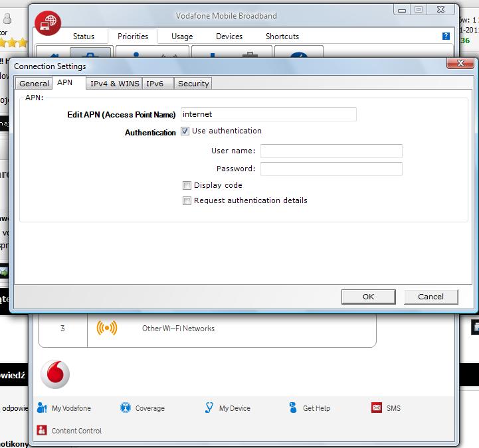
Task: Open the Usage tab
Action: [x=181, y=37]
